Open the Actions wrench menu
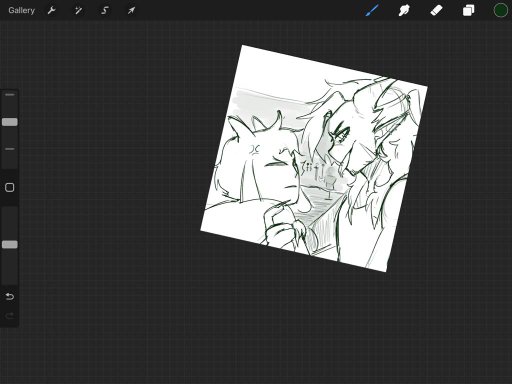Viewport: 512px width, 384px height. (x=51, y=11)
